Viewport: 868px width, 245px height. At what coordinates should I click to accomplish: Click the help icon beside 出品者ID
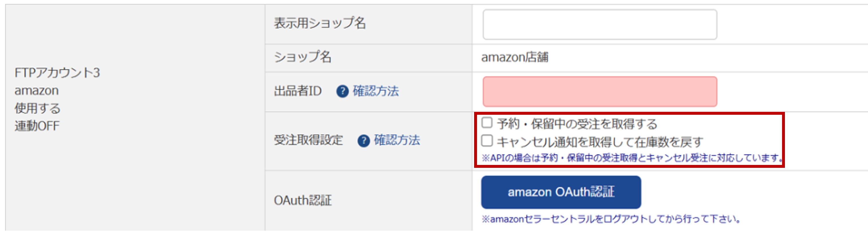tap(342, 91)
